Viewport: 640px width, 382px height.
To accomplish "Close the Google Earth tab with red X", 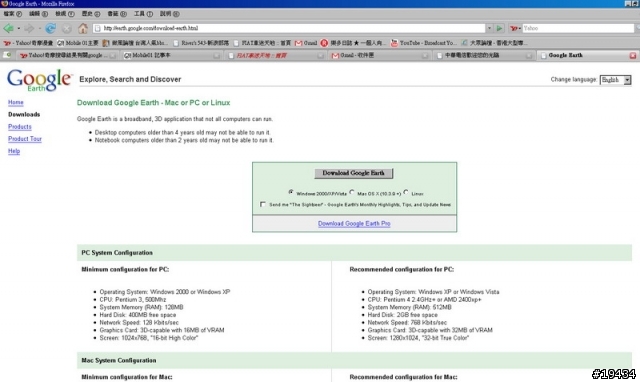I will tap(633, 56).
